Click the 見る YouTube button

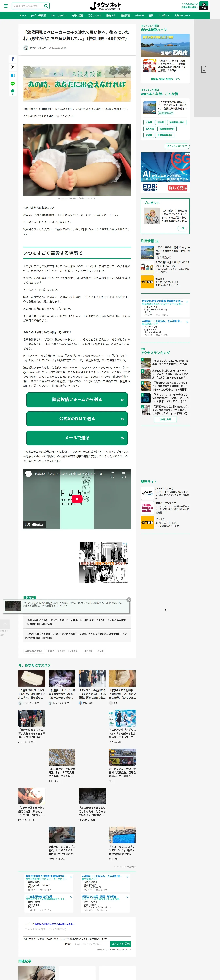pyautogui.click(x=34, y=525)
